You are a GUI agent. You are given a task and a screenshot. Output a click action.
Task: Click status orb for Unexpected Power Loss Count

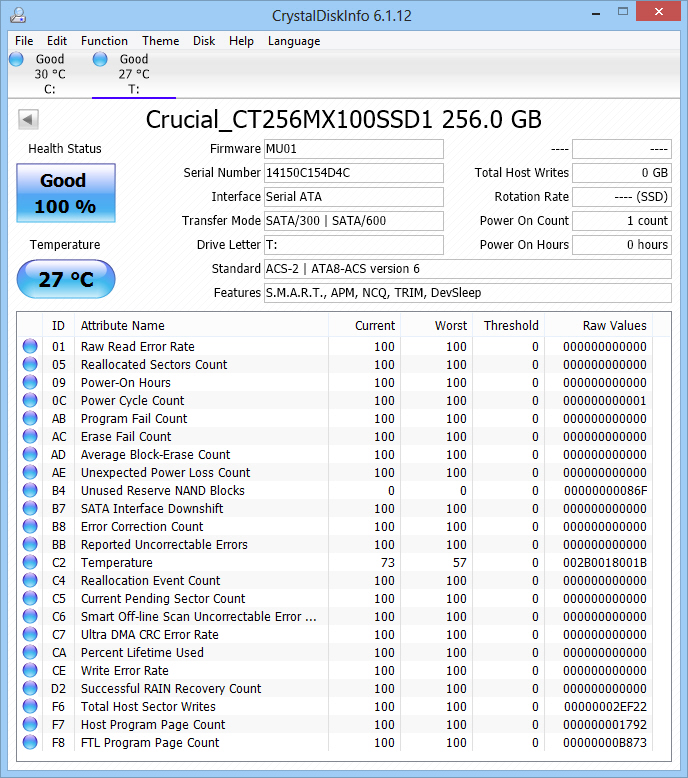[30, 472]
